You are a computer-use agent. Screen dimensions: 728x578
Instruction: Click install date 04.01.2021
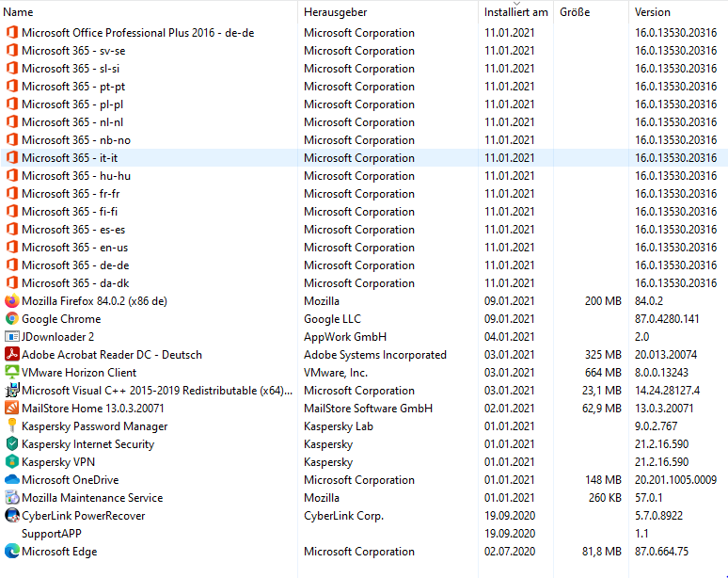coord(510,337)
